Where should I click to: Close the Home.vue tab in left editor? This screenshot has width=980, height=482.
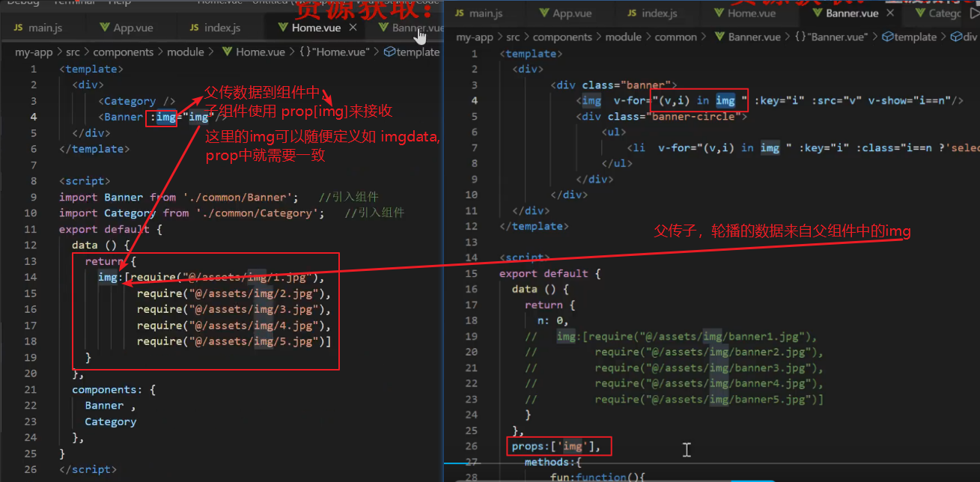353,28
